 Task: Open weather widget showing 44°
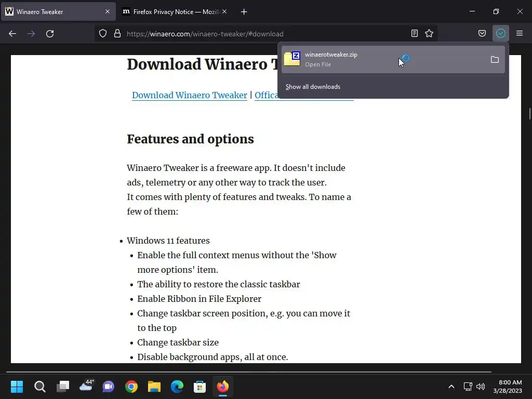click(x=86, y=386)
